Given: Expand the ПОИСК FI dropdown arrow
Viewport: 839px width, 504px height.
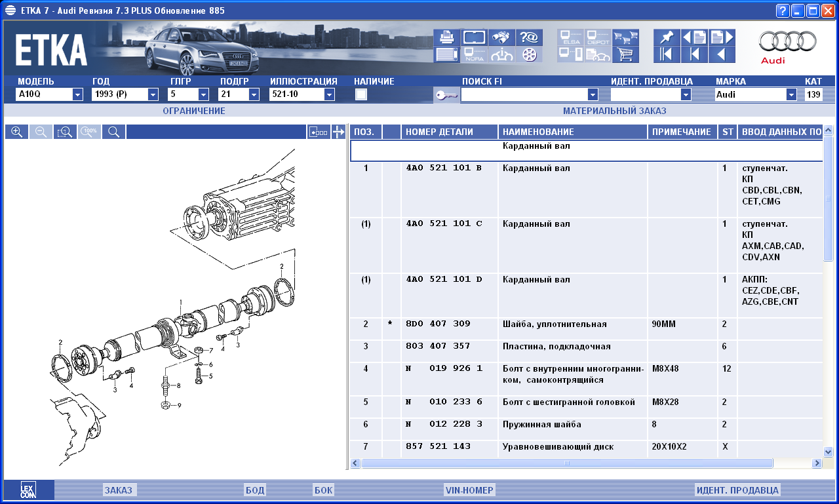Looking at the screenshot, I should tap(593, 94).
